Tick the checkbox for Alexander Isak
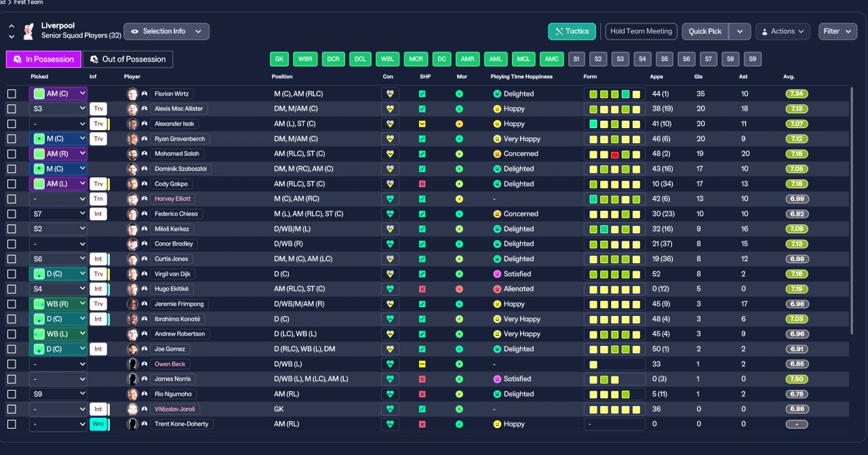 12,124
